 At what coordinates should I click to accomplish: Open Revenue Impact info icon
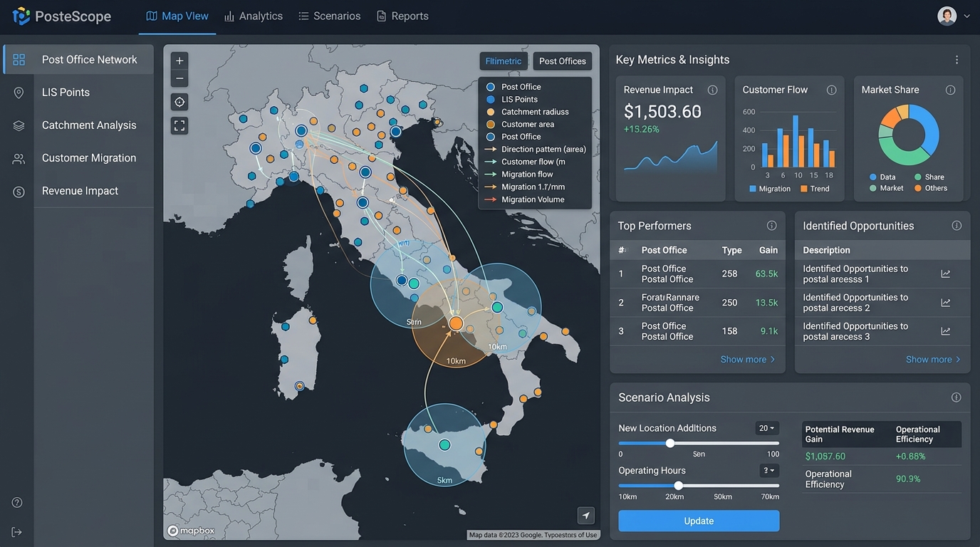click(712, 90)
